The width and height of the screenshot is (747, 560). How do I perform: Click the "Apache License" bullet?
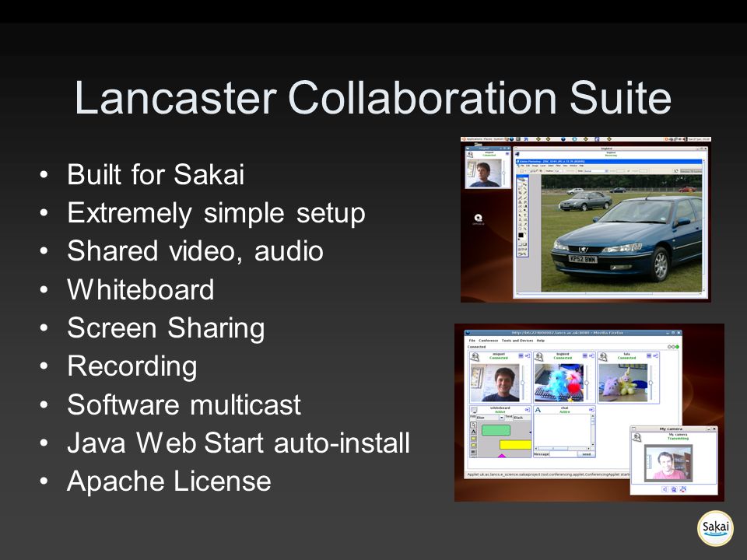click(169, 481)
